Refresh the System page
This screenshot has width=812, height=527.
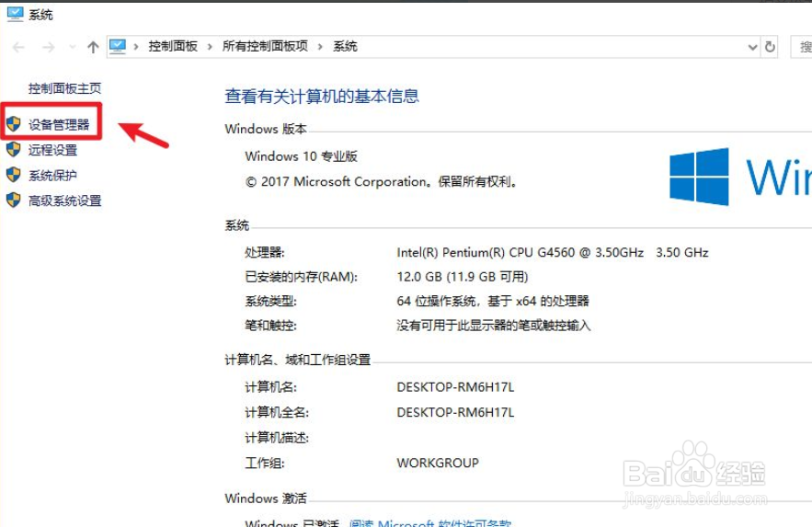pyautogui.click(x=770, y=47)
